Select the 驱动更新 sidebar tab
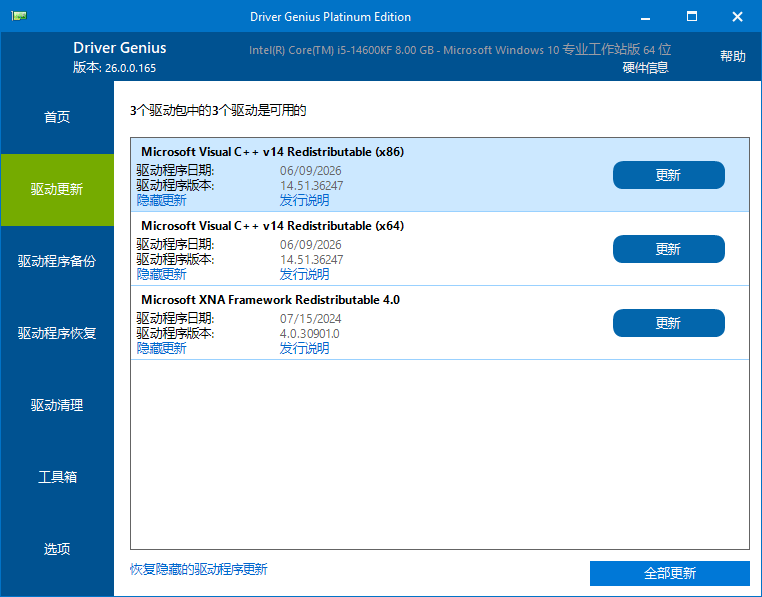This screenshot has width=762, height=597. 57,189
